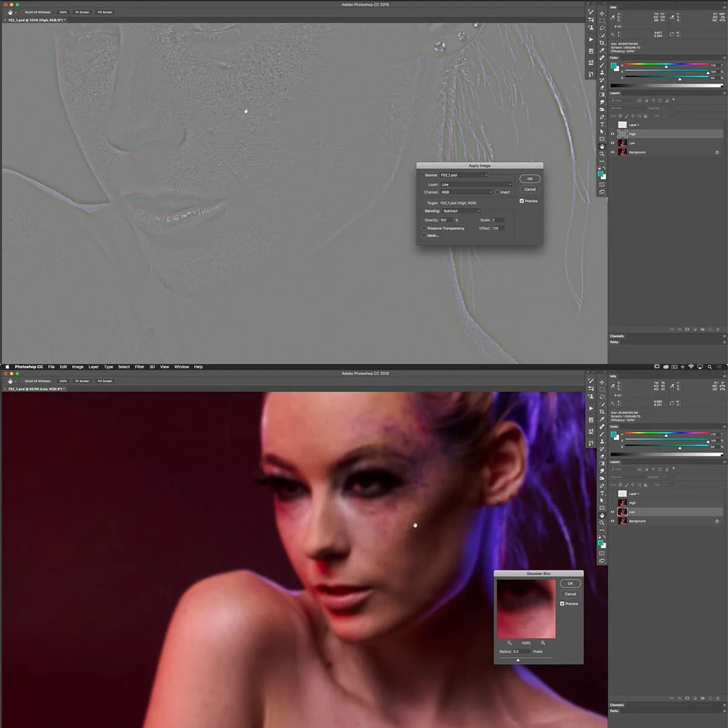Screen dimensions: 728x728
Task: Open Color panel menu in lower window
Action: [x=724, y=426]
